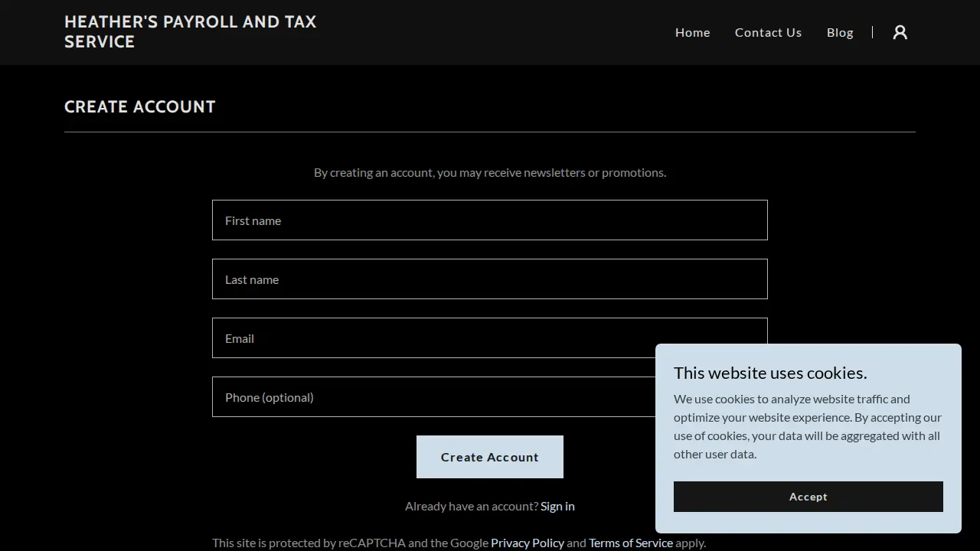Go to the Home page
The width and height of the screenshot is (980, 551).
click(x=693, y=32)
